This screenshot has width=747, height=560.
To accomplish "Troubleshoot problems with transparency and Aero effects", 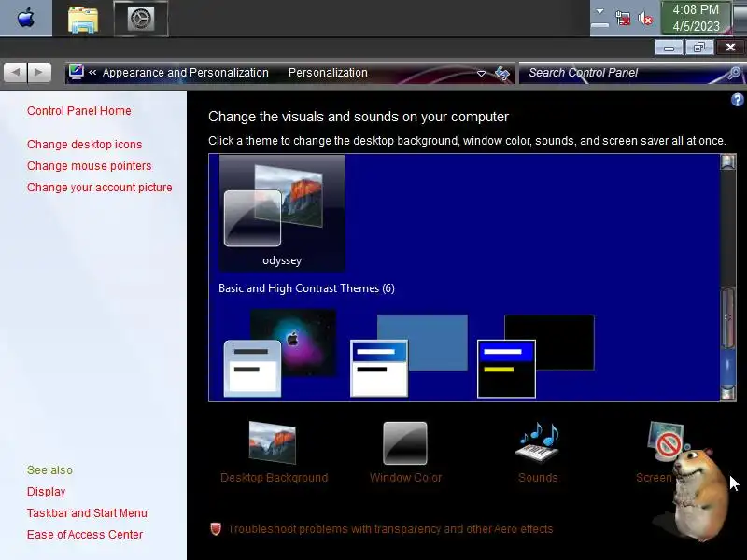I will point(390,529).
